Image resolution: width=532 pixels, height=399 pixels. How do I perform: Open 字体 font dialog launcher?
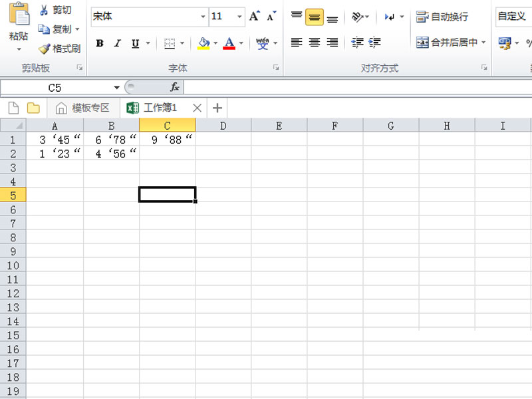pyautogui.click(x=276, y=68)
